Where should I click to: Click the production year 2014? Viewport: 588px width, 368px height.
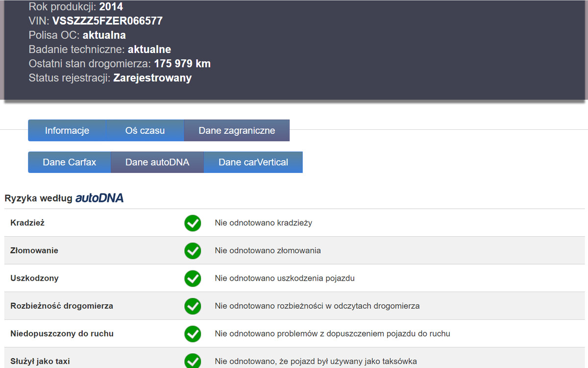[x=111, y=7]
